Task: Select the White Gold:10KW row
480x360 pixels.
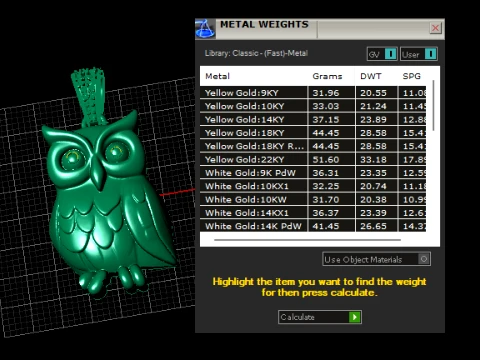Action: coord(313,199)
